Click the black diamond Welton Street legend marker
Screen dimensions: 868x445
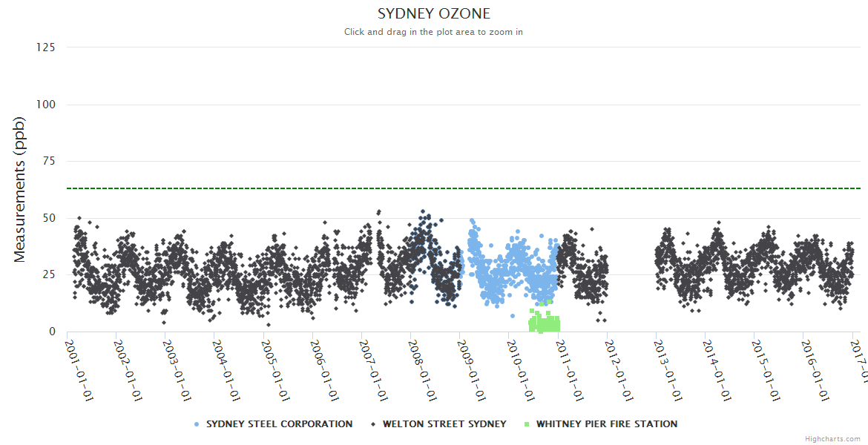[373, 424]
